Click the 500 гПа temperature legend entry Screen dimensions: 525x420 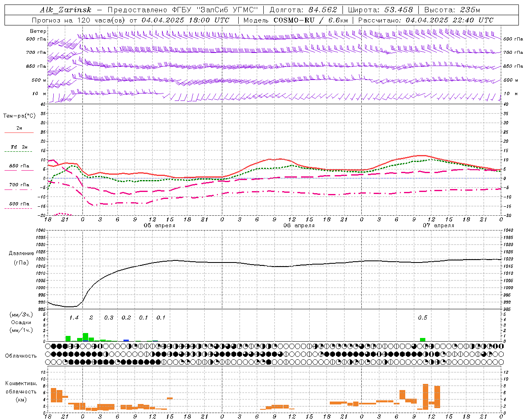19,204
